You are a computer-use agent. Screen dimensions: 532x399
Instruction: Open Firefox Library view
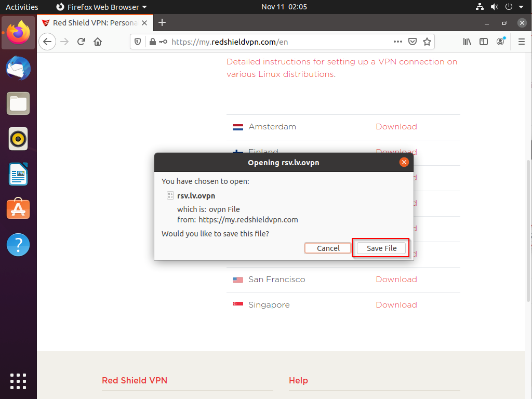point(468,42)
